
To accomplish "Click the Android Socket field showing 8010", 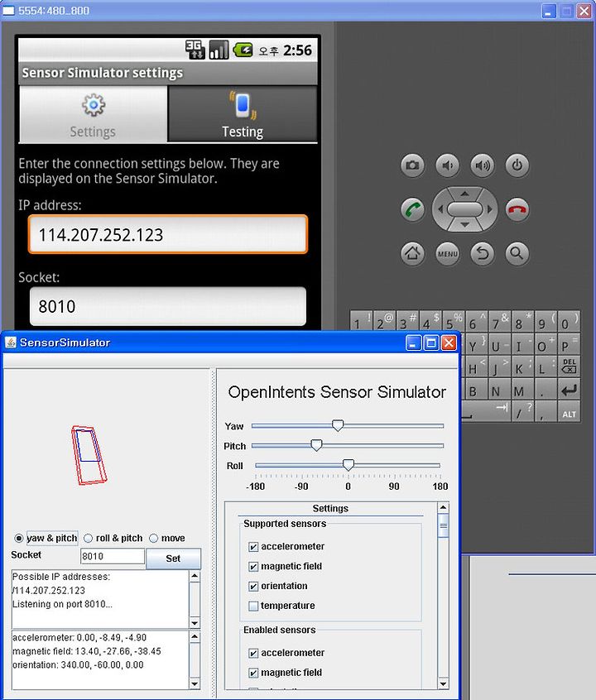I will (168, 306).
